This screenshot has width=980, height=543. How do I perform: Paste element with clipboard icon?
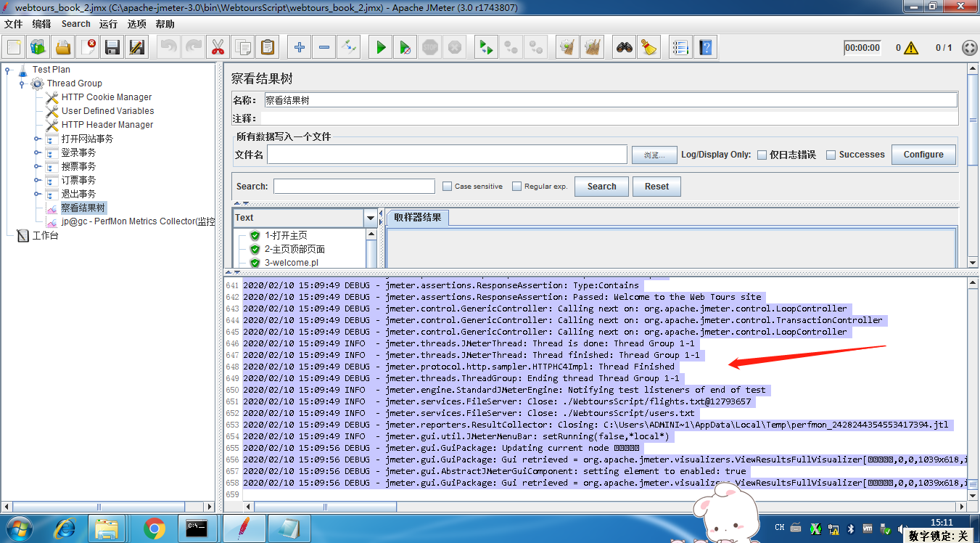pyautogui.click(x=267, y=48)
